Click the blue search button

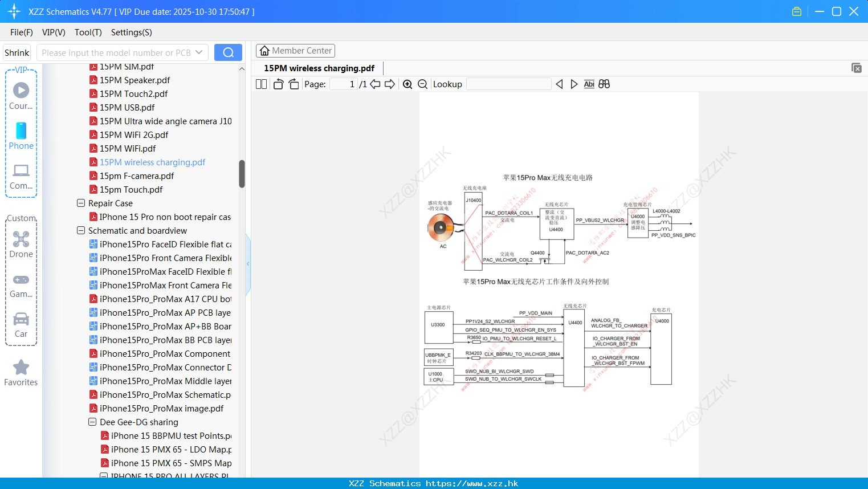click(228, 52)
